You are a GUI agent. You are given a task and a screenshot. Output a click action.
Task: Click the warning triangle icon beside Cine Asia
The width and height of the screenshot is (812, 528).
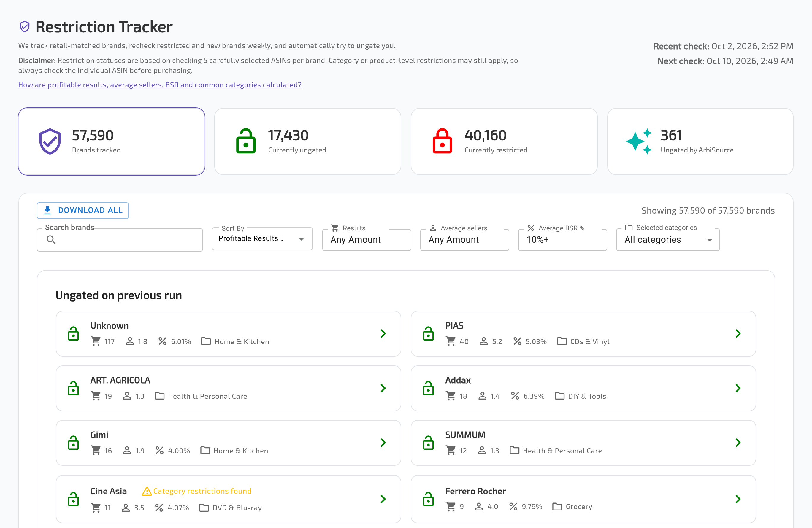coord(147,491)
